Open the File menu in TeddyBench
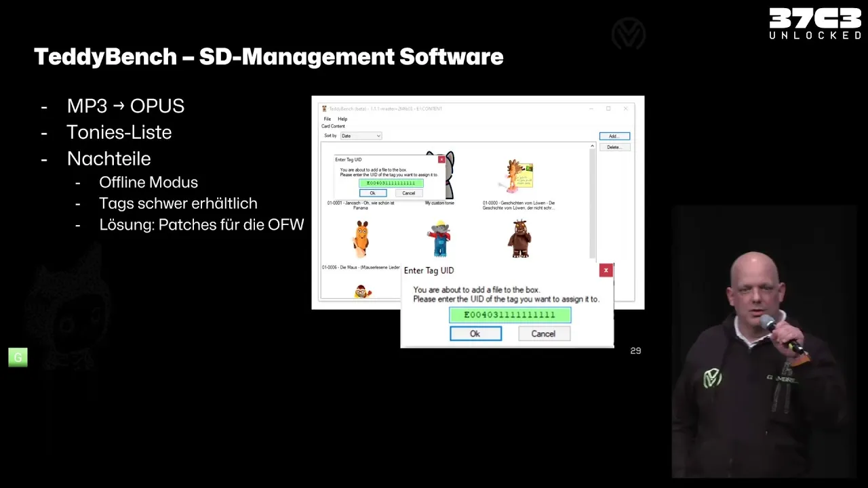868x488 pixels. point(327,119)
